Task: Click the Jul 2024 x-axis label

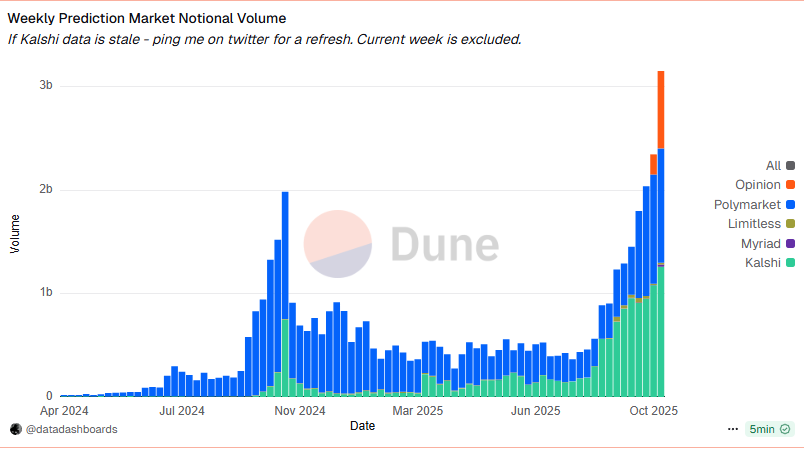Action: coord(182,411)
